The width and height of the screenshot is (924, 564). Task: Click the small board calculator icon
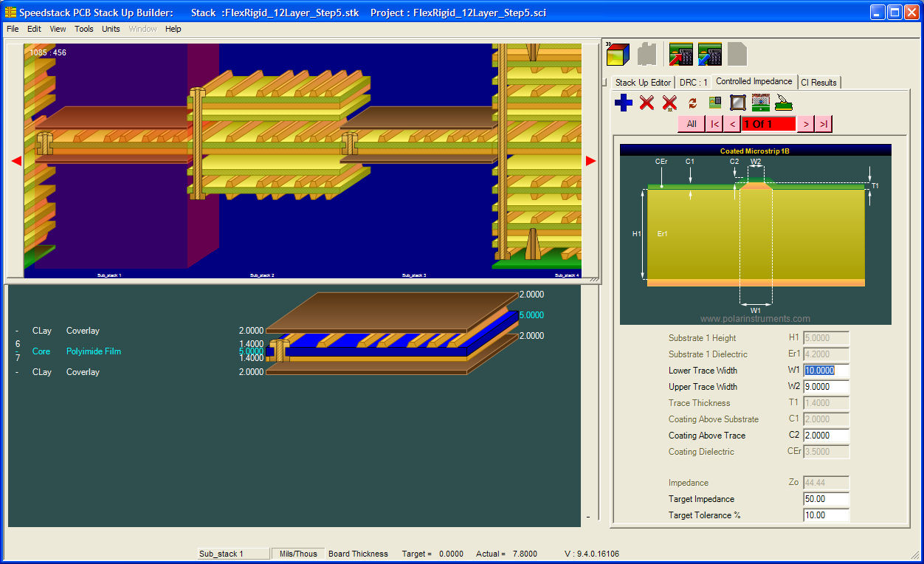point(715,103)
